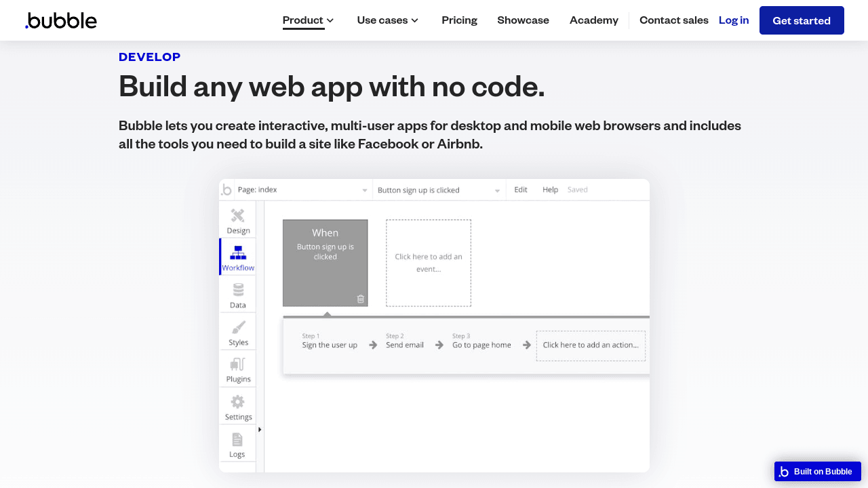Viewport: 868px width, 488px height.
Task: Open the Pricing menu item
Action: tap(460, 20)
